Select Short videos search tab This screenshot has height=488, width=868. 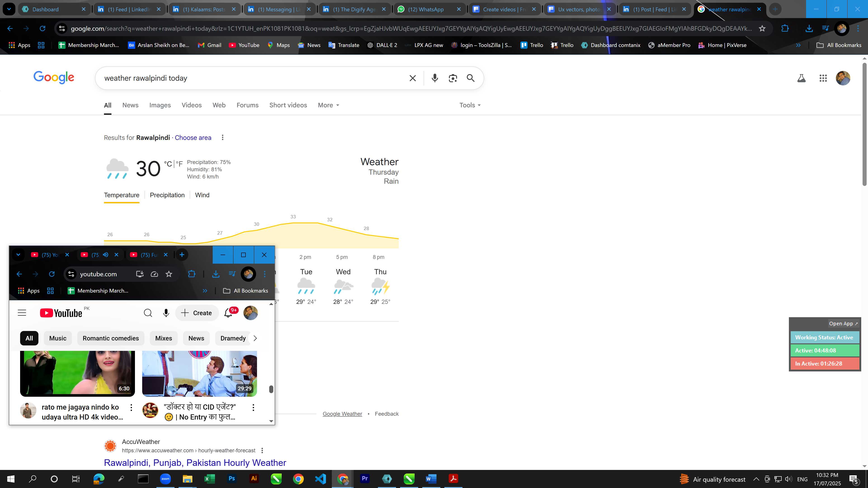288,105
